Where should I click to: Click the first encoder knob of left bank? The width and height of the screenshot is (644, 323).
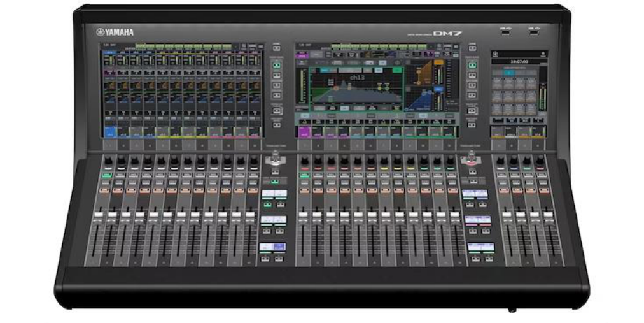(x=108, y=161)
